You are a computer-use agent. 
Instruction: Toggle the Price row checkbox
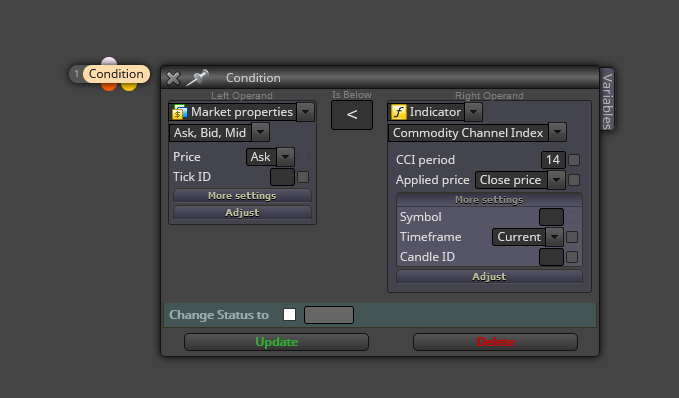(x=303, y=157)
